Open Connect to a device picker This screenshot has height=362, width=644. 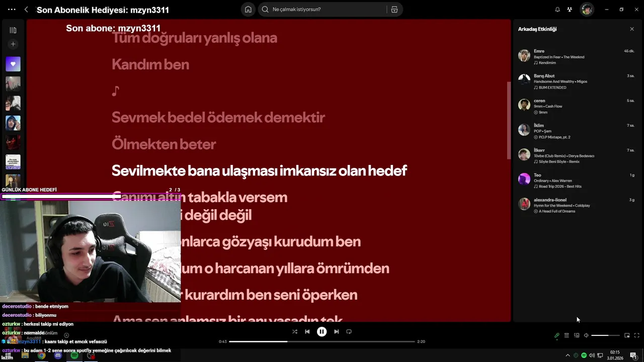pyautogui.click(x=577, y=335)
